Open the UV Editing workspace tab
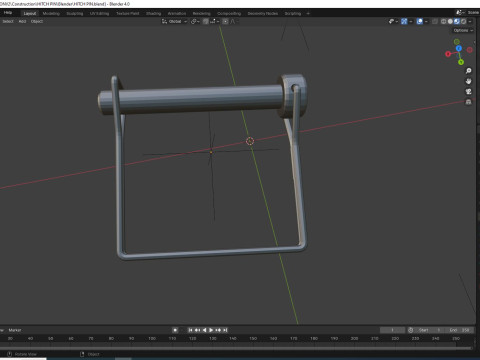This screenshot has width=480, height=360. [x=99, y=13]
